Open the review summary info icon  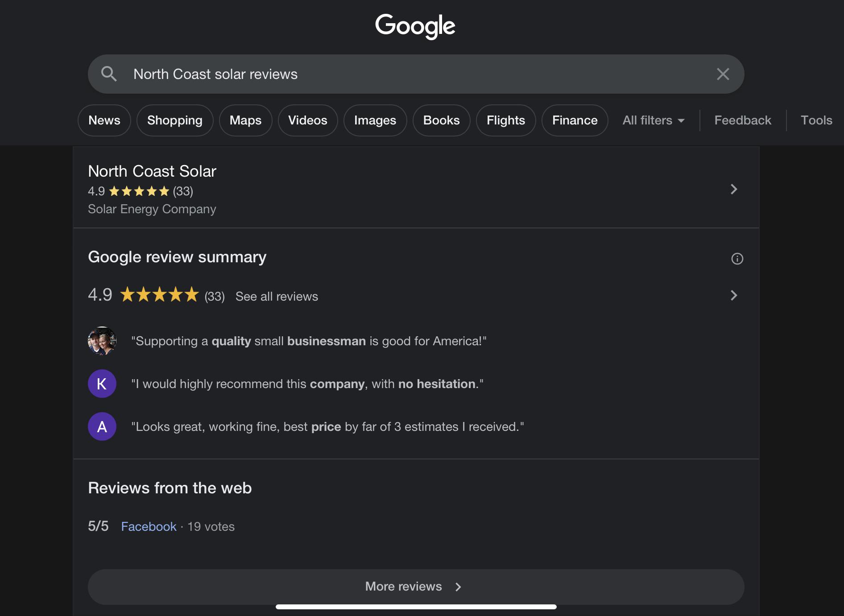click(737, 259)
